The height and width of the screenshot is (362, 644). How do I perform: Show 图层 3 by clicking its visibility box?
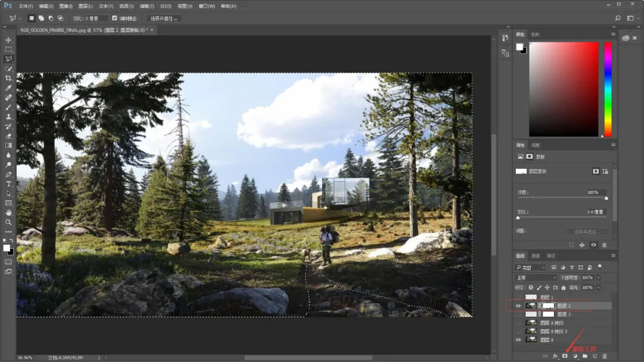[x=518, y=314]
